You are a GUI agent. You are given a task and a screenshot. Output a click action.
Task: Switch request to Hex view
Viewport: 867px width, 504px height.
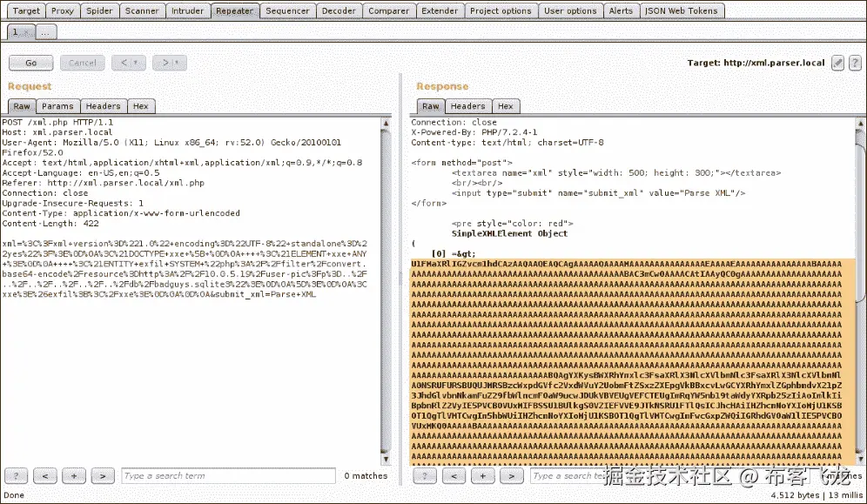pos(140,106)
